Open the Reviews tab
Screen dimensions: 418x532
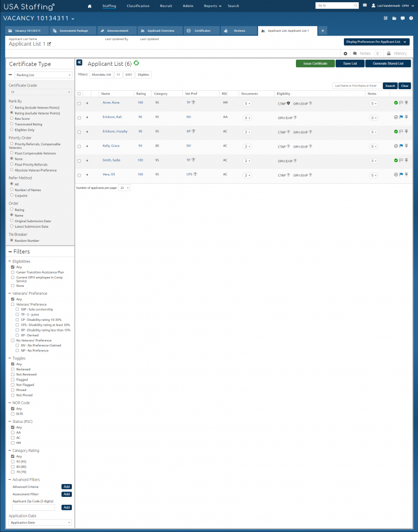coord(239,31)
